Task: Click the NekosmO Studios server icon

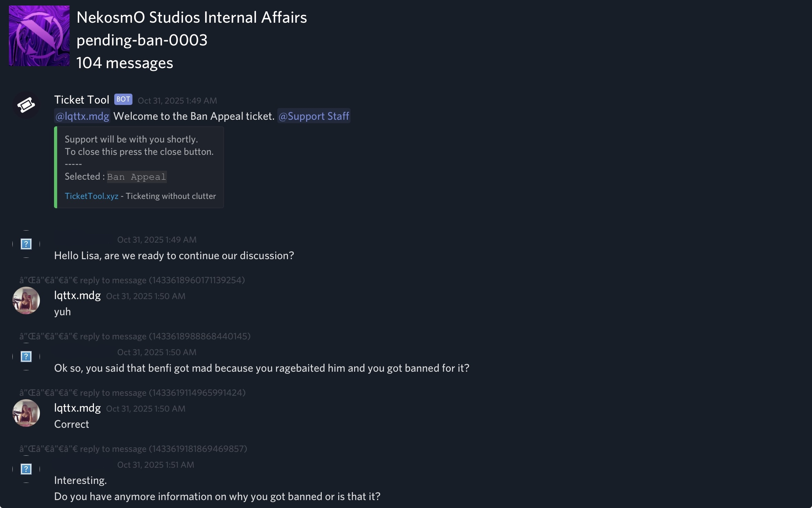Action: pos(39,35)
